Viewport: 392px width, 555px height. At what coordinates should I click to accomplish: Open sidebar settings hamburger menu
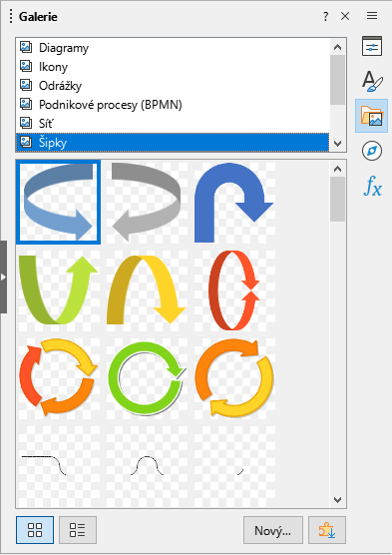click(x=371, y=16)
